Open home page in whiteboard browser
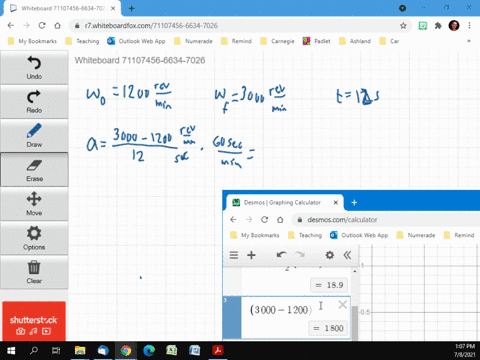This screenshot has width=480, height=360. [57, 26]
